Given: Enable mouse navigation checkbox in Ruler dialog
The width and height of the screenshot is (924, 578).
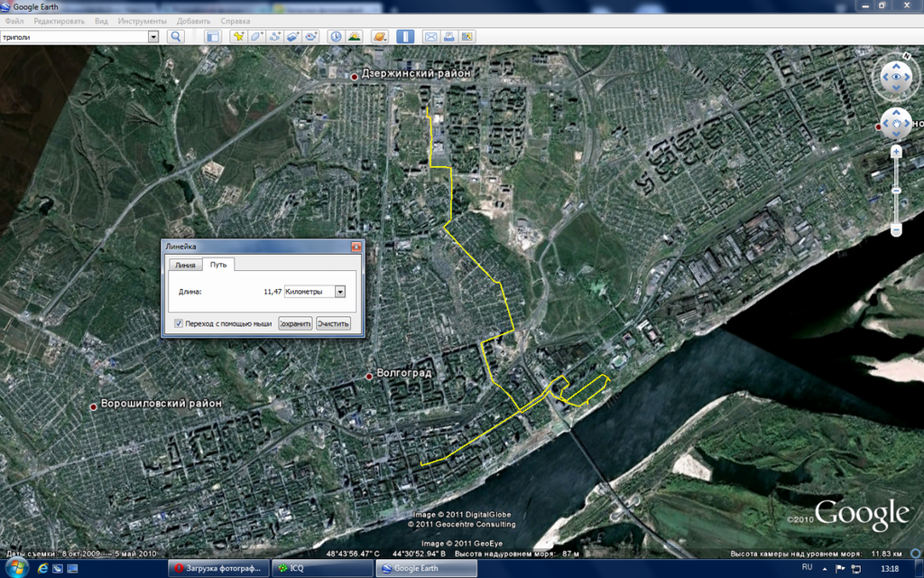Looking at the screenshot, I should 179,323.
